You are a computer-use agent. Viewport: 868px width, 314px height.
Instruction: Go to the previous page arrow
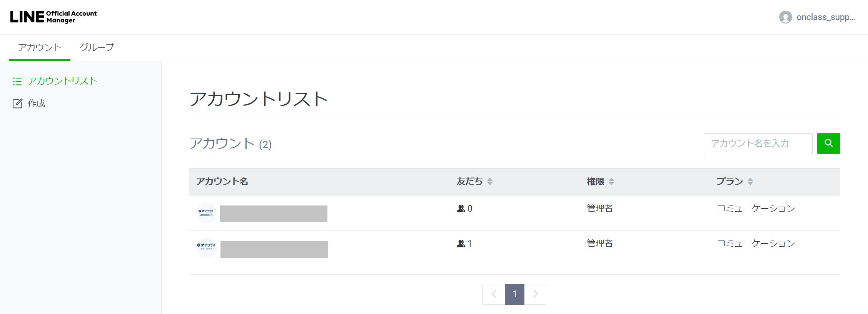[x=494, y=294]
